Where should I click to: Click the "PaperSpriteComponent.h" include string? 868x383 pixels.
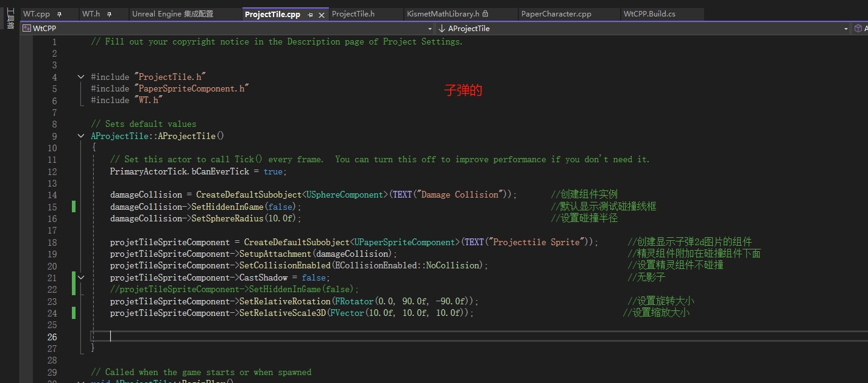point(191,88)
